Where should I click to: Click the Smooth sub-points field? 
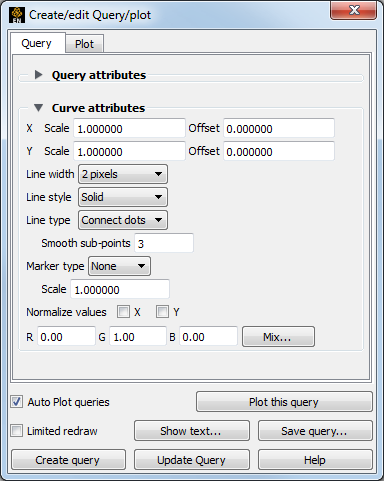click(164, 243)
